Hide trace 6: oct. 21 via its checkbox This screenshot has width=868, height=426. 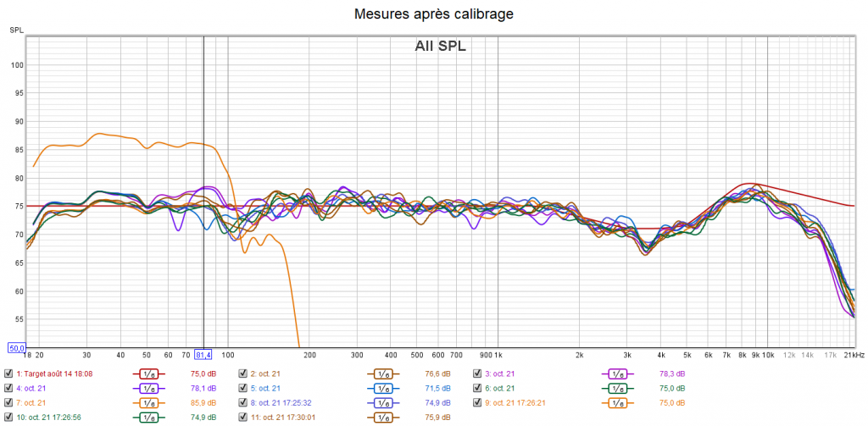[477, 388]
